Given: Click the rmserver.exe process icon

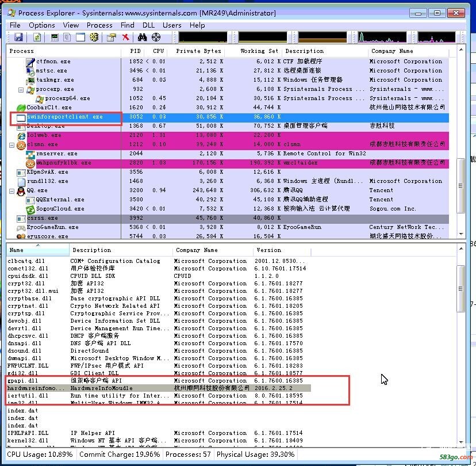Looking at the screenshot, I should coord(30,154).
